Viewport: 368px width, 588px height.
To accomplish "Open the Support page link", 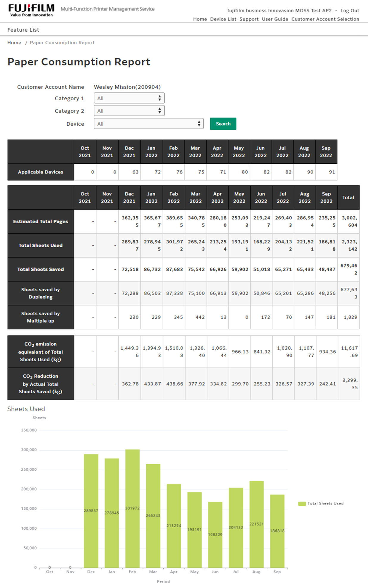I will (x=249, y=19).
